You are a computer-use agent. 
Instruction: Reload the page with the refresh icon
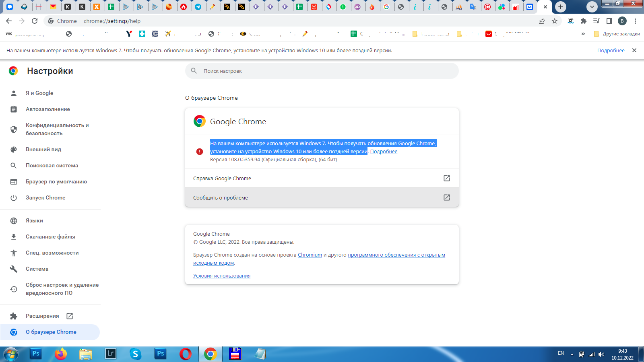(x=35, y=21)
